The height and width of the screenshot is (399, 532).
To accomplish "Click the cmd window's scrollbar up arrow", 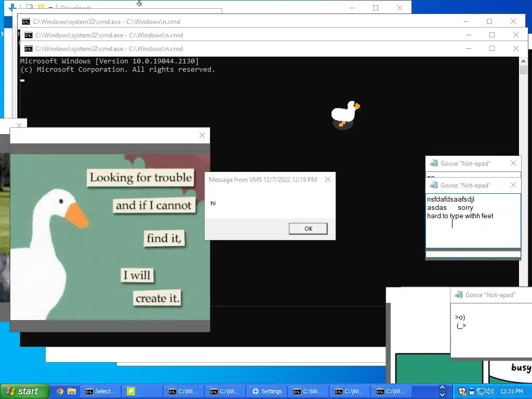I will click(523, 61).
